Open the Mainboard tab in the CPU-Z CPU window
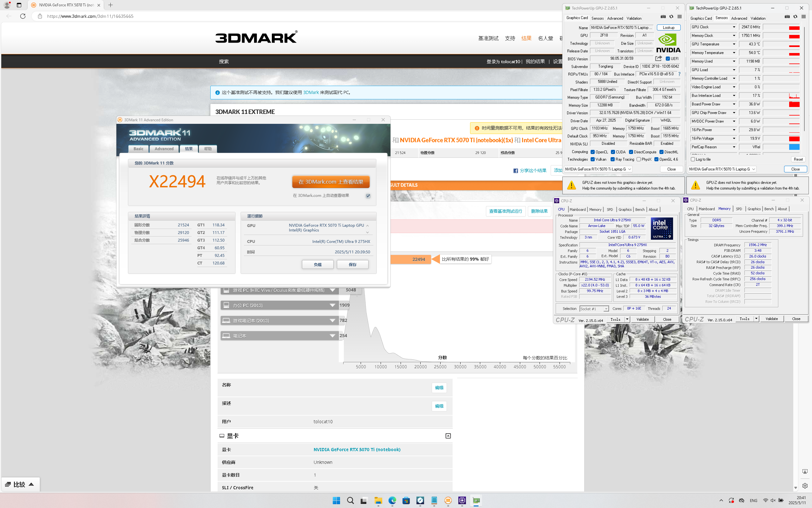This screenshot has width=812, height=508. coord(578,210)
